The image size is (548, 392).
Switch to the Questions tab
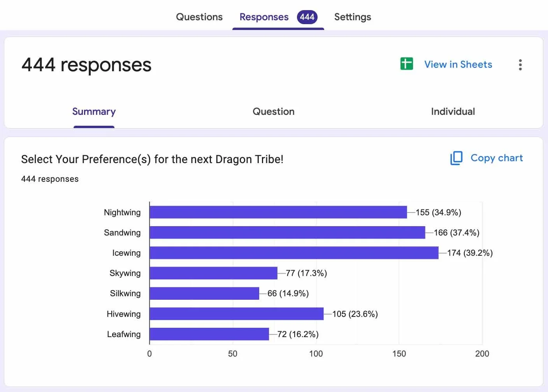199,17
